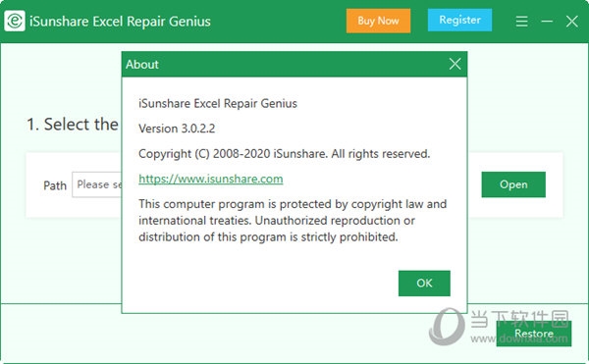Click the copyright law notice paragraph
589x364 pixels.
coord(293,221)
